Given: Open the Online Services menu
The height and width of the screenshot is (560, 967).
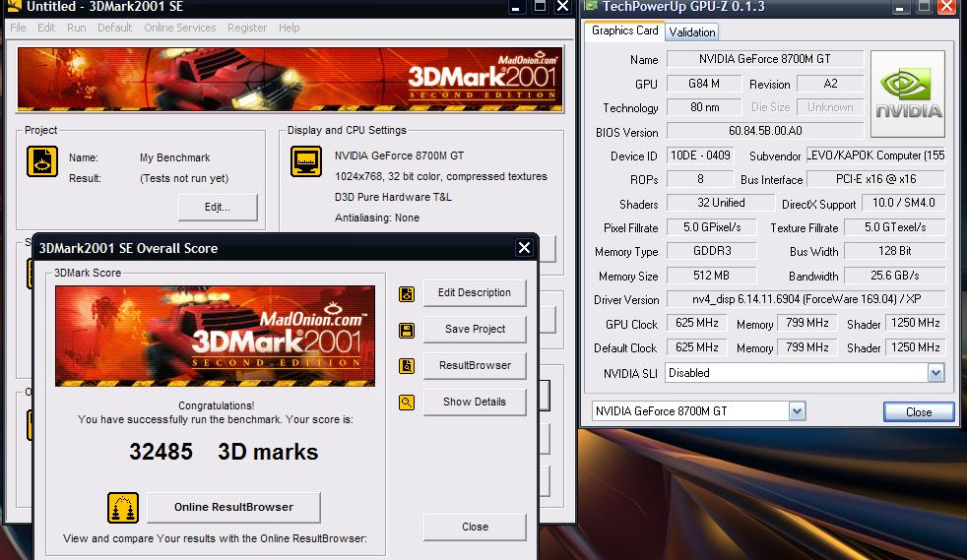Looking at the screenshot, I should pos(180,28).
